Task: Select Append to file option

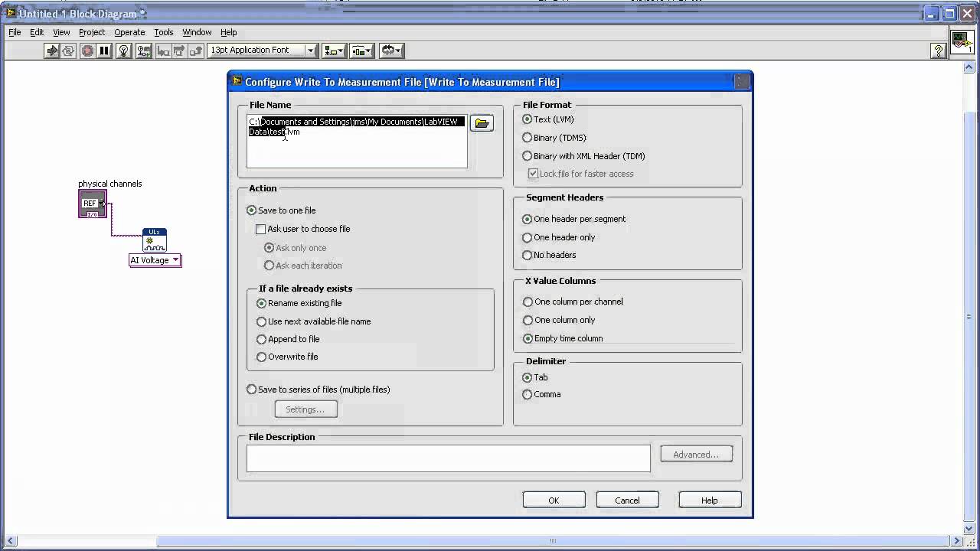Action: tap(288, 339)
